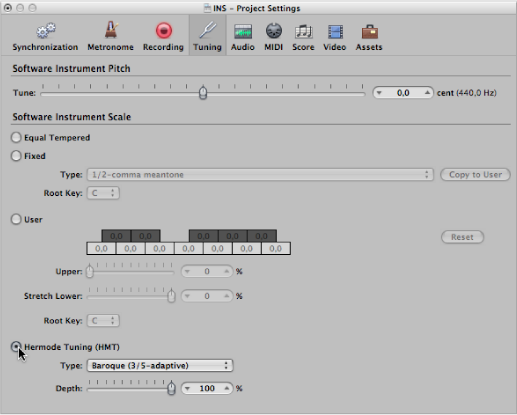Open the 1/2-comma meantone Type dropdown

click(x=260, y=175)
